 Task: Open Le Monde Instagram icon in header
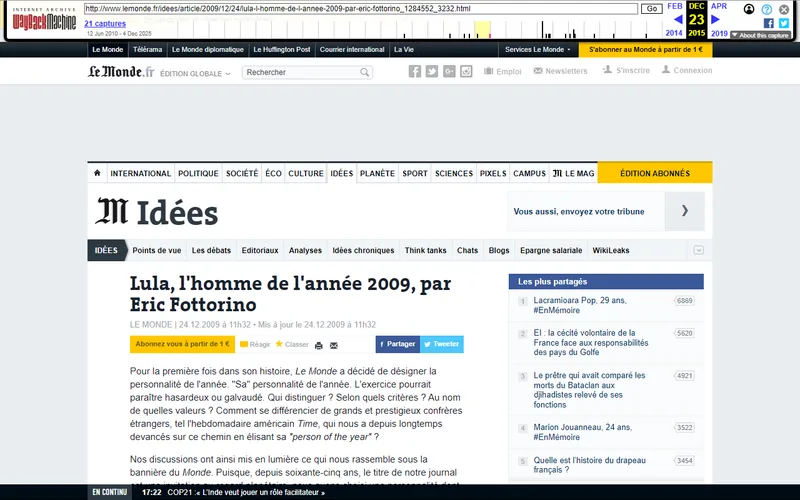point(466,71)
